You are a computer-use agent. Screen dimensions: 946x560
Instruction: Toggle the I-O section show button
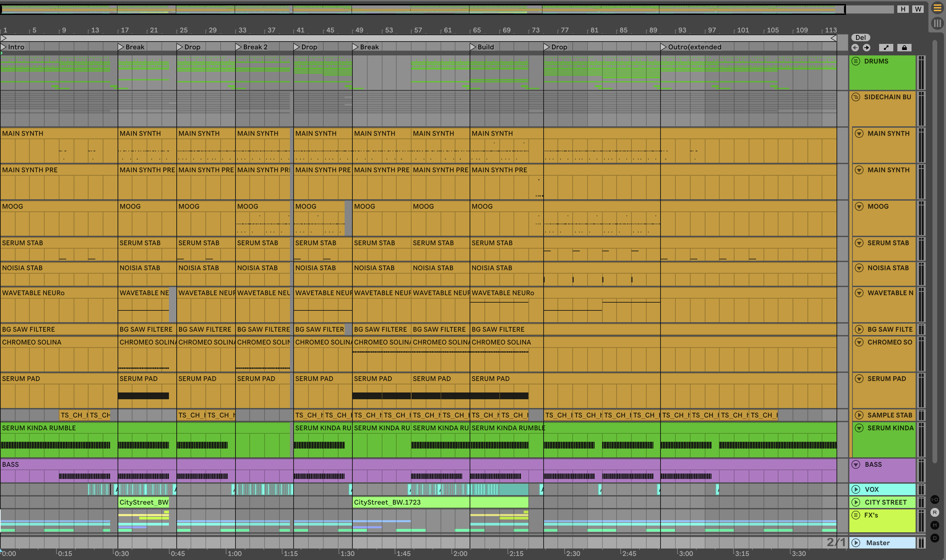point(935,499)
